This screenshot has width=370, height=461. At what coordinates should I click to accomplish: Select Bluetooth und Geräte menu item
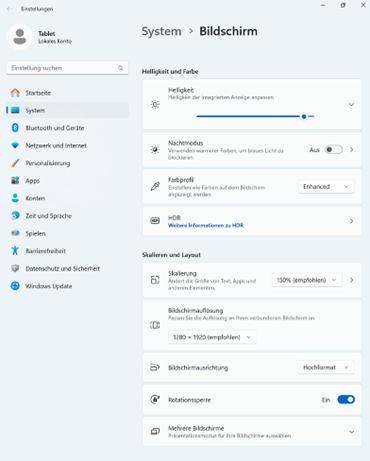[68, 128]
